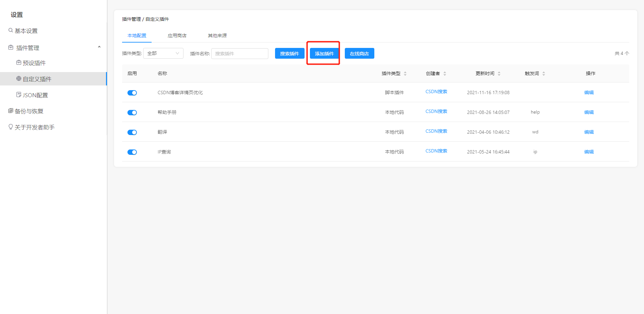Click the 添加插件 button
Image resolution: width=644 pixels, height=314 pixels.
[x=324, y=53]
